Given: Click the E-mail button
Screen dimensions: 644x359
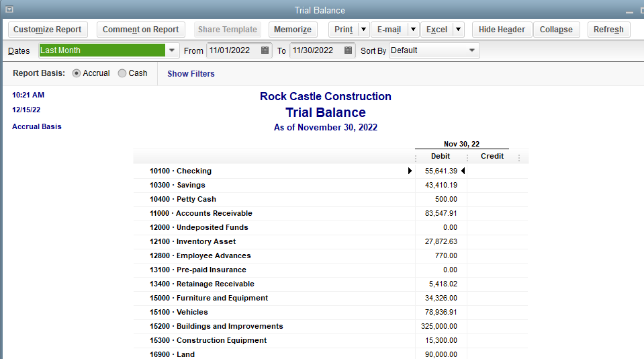Looking at the screenshot, I should [389, 30].
